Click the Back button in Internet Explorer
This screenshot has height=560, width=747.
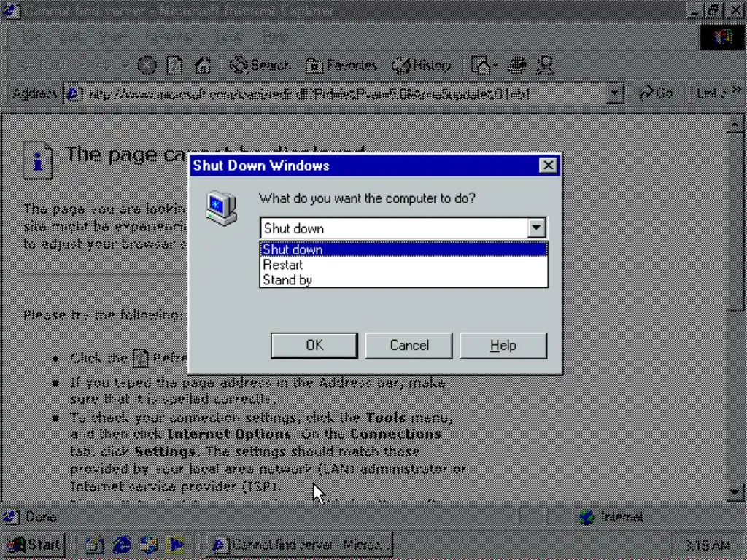43,65
